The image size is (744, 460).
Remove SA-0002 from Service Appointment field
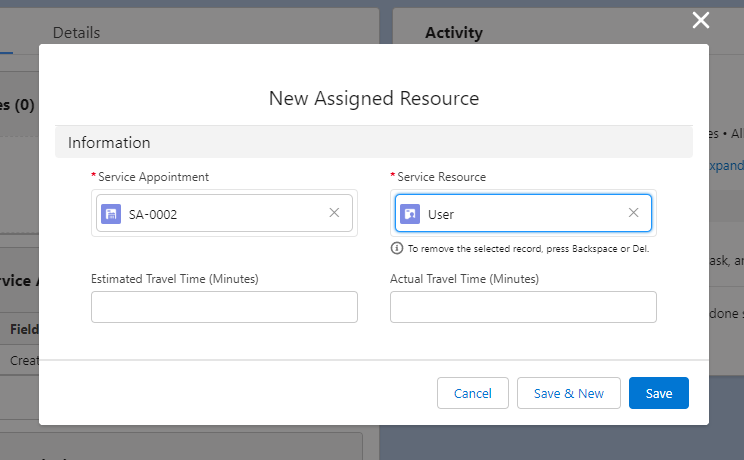tap(334, 213)
